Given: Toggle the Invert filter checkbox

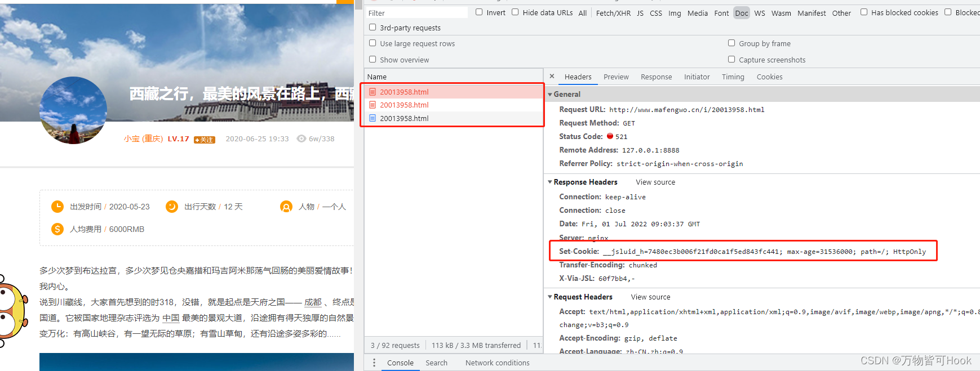Looking at the screenshot, I should [479, 12].
